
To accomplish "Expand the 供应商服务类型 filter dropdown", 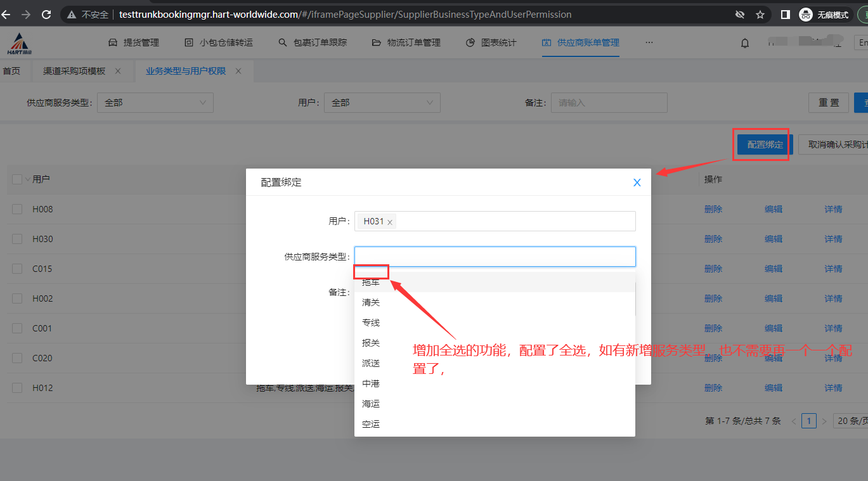I will [x=155, y=103].
